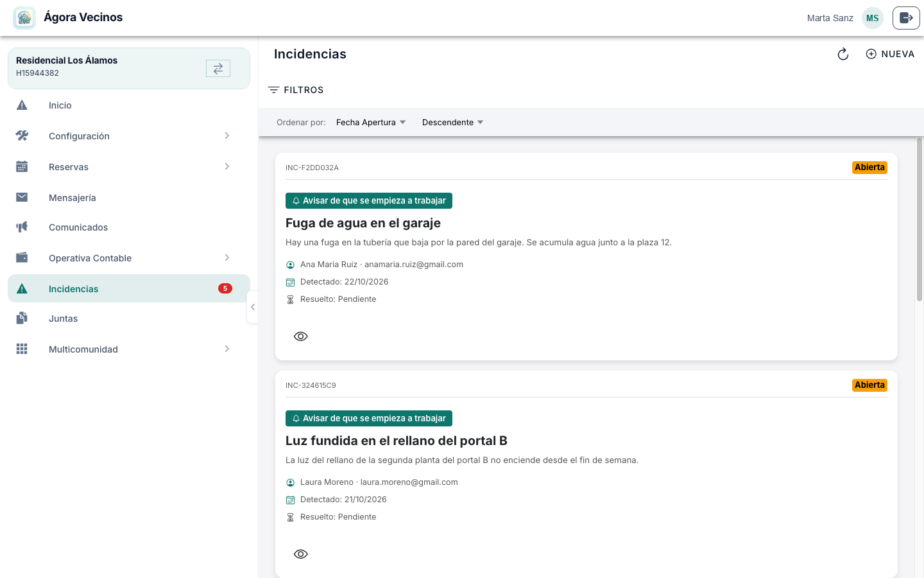Open Juntas from the sidebar

[129, 318]
